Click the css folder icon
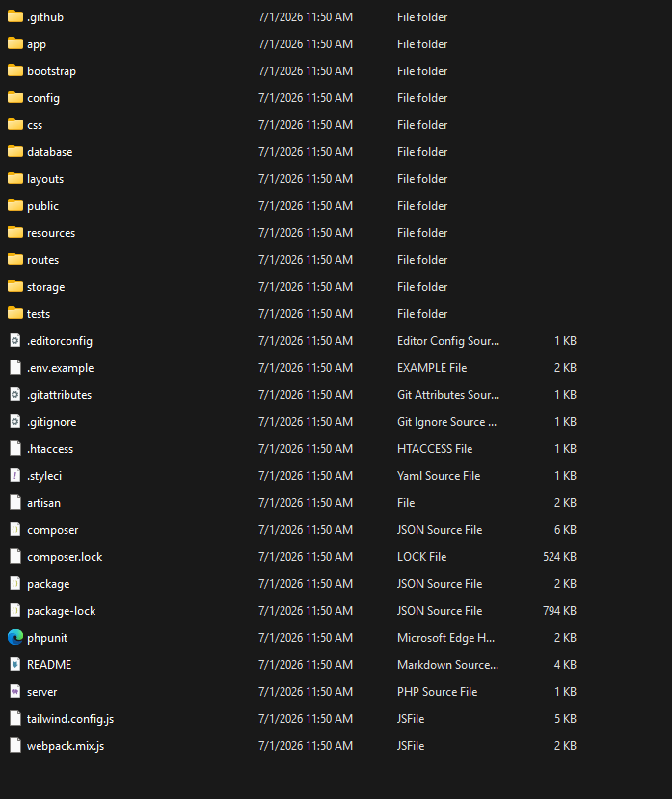This screenshot has width=672, height=799. 15,125
